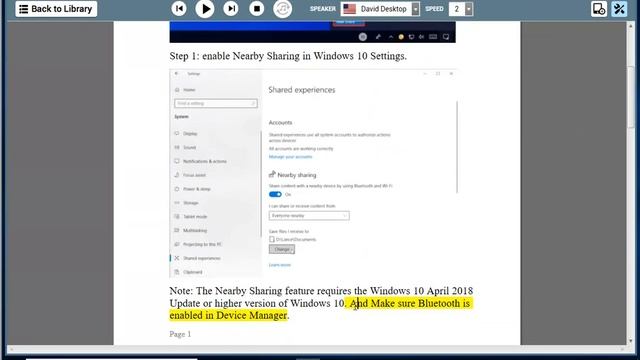Stop the reading playback
Viewport: 640px width, 360px height.
[x=257, y=9]
